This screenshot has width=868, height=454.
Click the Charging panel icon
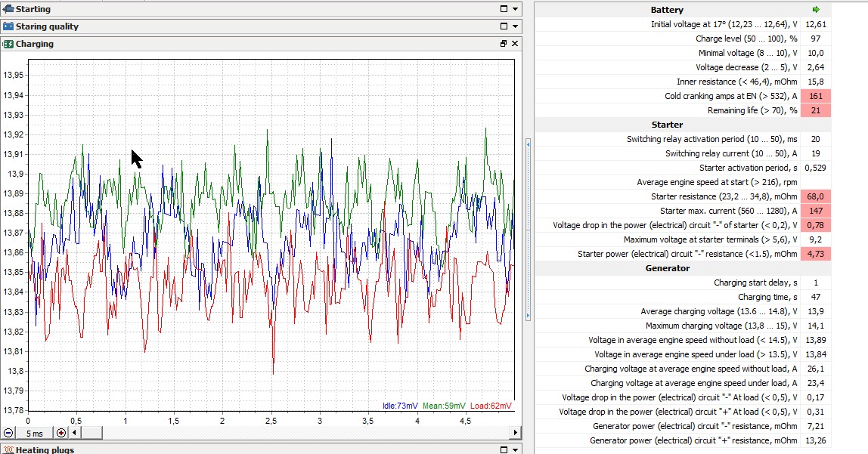pos(8,44)
